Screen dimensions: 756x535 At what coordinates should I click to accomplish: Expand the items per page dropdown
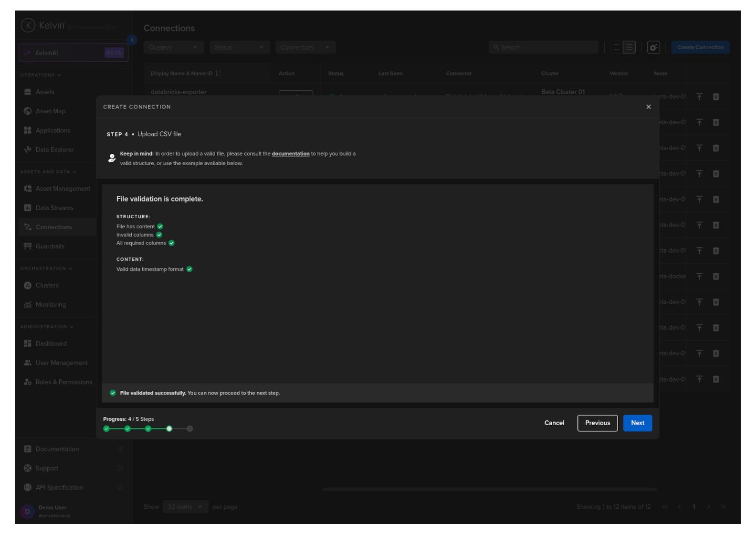click(185, 507)
